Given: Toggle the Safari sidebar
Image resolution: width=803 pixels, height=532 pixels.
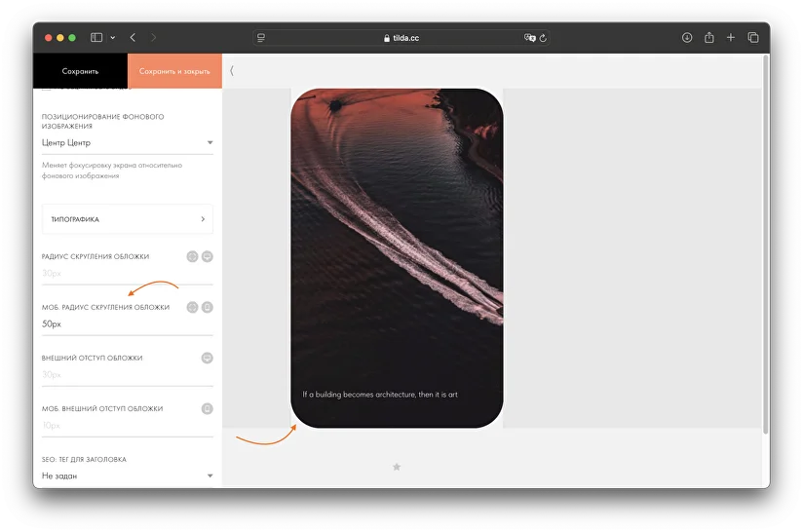Looking at the screenshot, I should [x=96, y=38].
